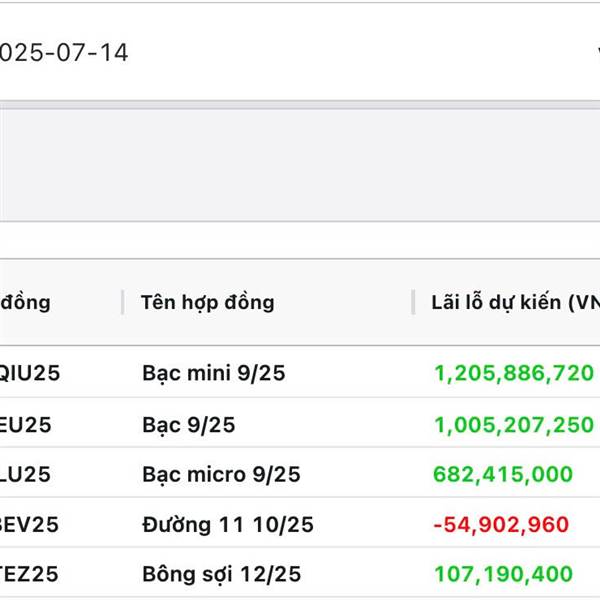
Task: Click profit value 107,190,400
Action: [504, 574]
